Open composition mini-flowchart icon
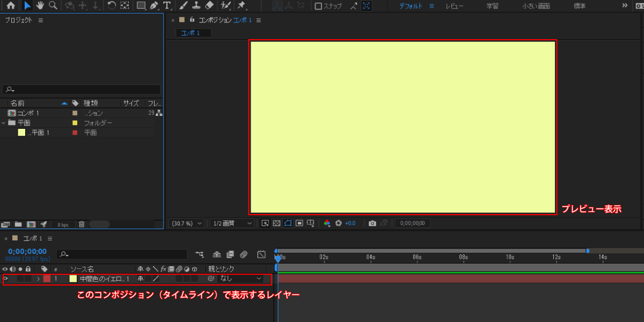 (200, 254)
